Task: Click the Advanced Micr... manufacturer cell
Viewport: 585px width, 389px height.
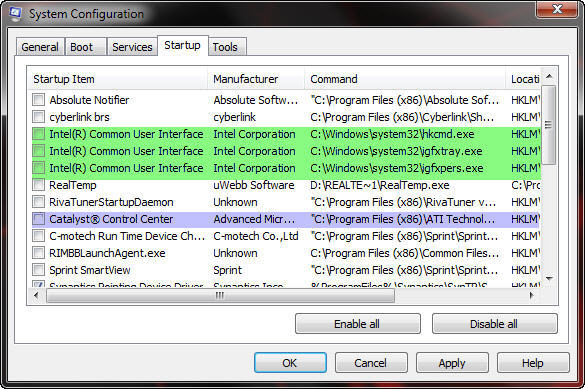Action: [x=254, y=219]
